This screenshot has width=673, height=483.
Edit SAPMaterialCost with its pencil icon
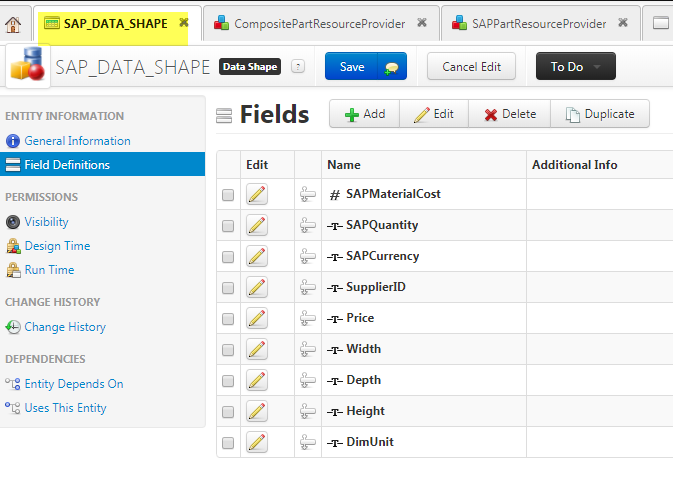[257, 194]
